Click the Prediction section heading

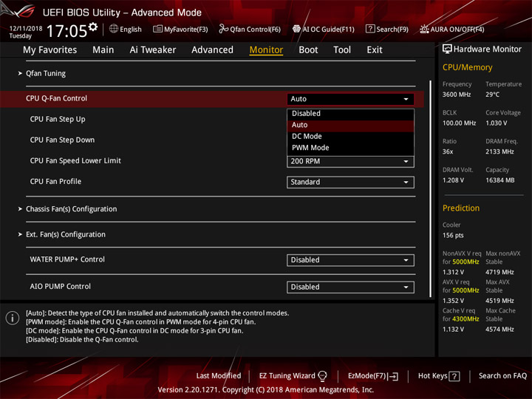pyautogui.click(x=461, y=208)
